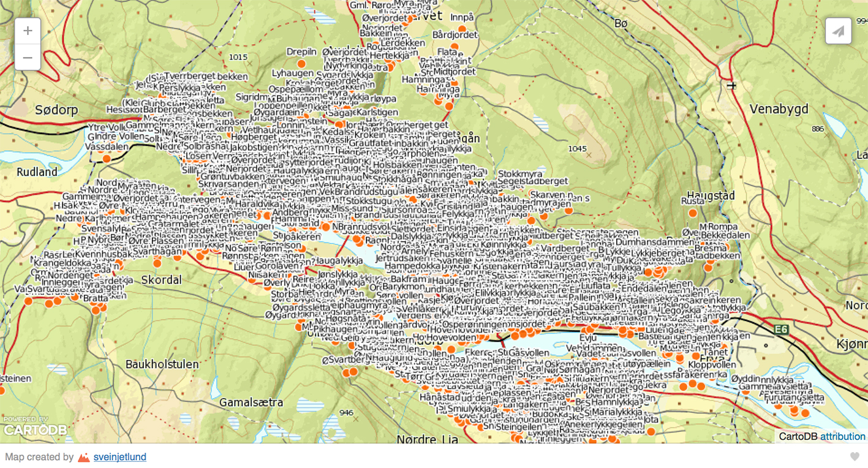Like the map with the heart icon
This screenshot has width=868, height=468.
[x=855, y=456]
